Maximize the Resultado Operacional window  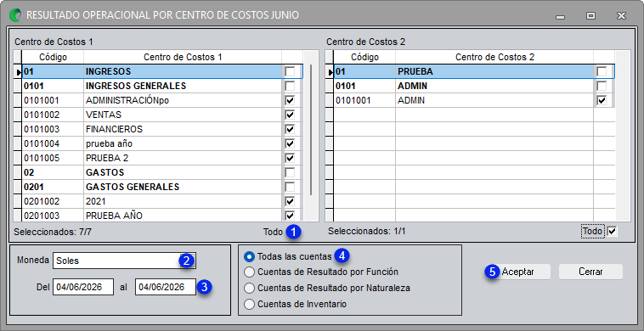(590, 16)
